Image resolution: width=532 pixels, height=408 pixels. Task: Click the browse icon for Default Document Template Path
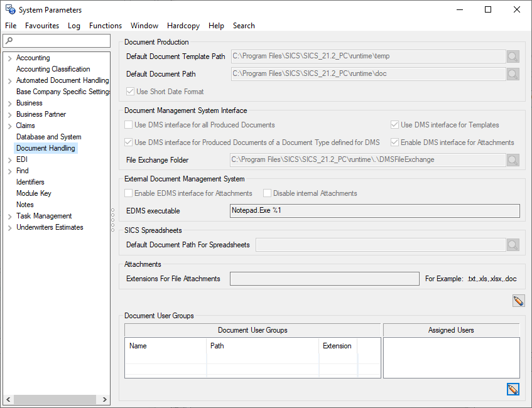513,56
